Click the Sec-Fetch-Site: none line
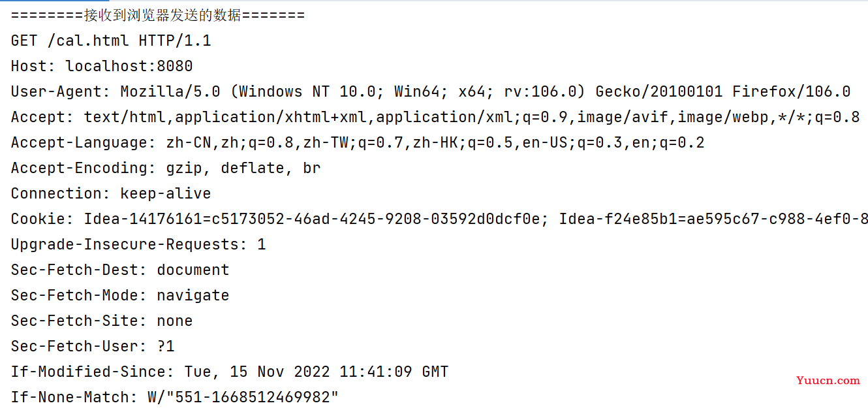Screen dimensions: 868x416 pos(102,321)
